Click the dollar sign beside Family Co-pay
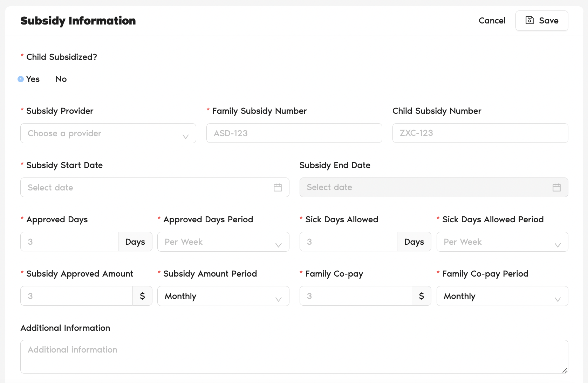The height and width of the screenshot is (383, 588). click(421, 296)
